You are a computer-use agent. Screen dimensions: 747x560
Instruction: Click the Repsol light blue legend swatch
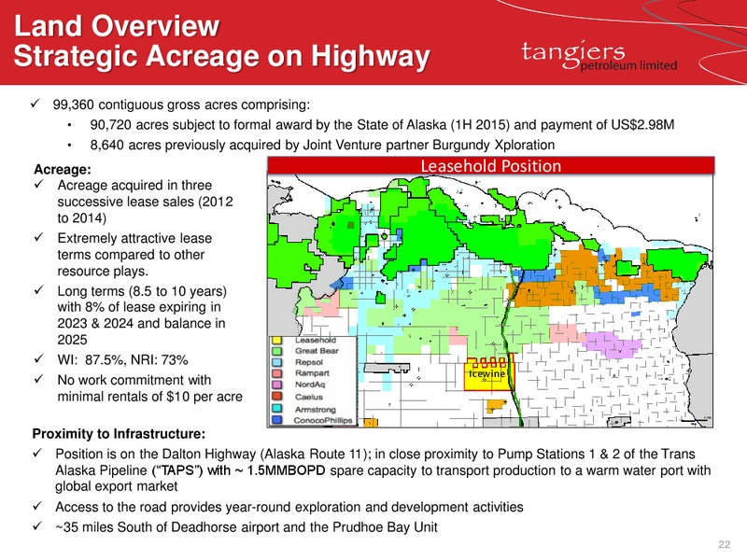(275, 362)
